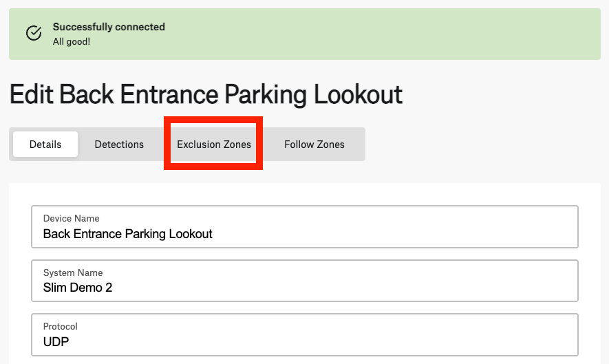
Task: Focus the Device Name input field
Action: tap(305, 227)
